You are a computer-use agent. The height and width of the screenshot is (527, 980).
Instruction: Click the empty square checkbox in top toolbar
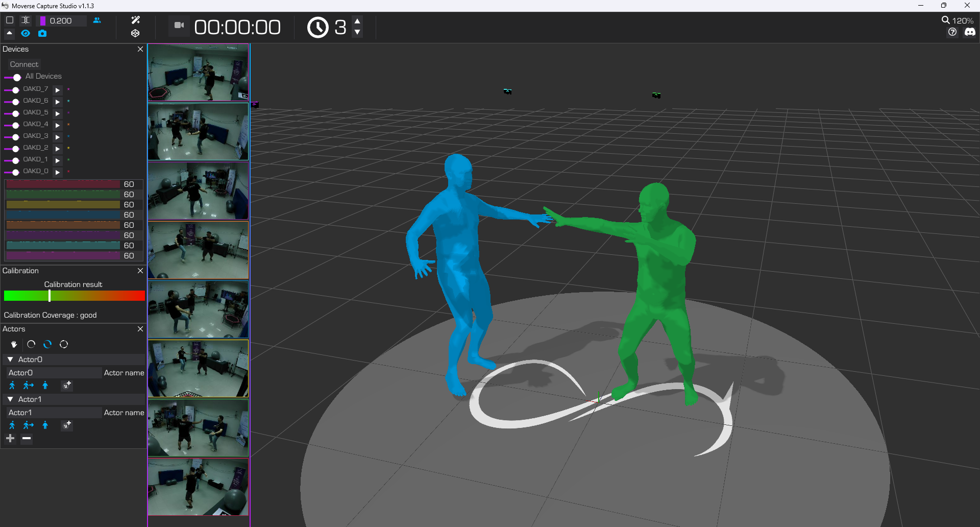click(9, 20)
